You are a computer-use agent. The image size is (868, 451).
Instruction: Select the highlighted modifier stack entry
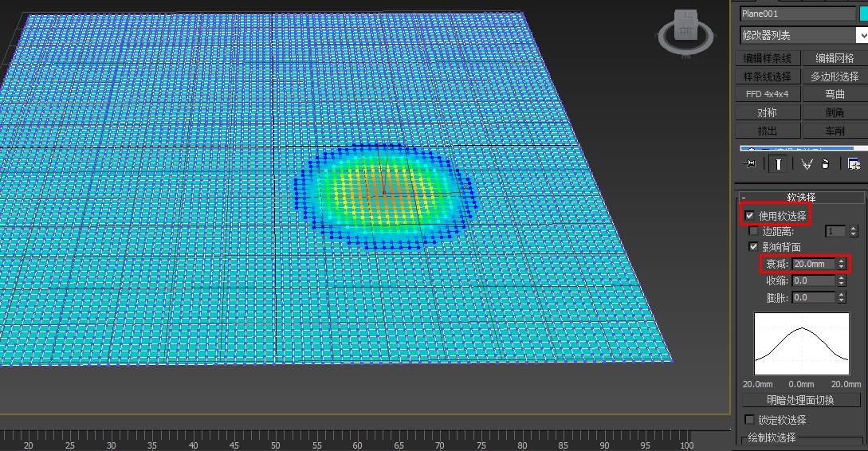point(797,148)
